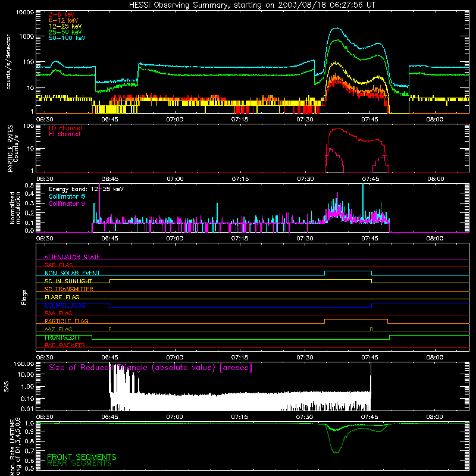
Task: Click the PARTICLE_FLAG label
Action: tap(67, 321)
